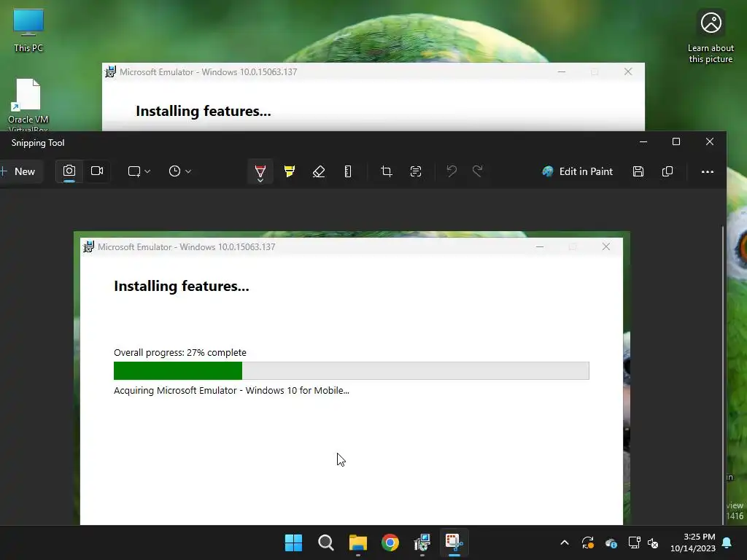The image size is (747, 560).
Task: Minimize the Snipping Tool window
Action: pyautogui.click(x=643, y=142)
